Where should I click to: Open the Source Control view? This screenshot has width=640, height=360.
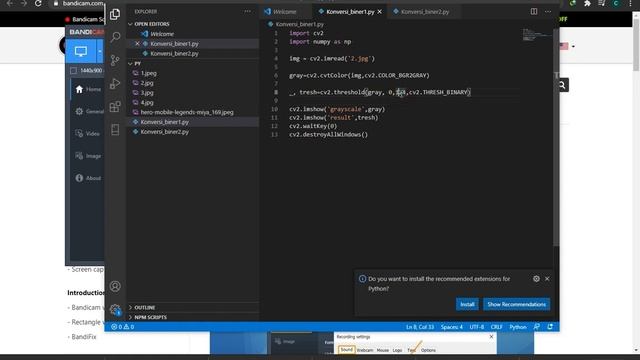tap(115, 60)
